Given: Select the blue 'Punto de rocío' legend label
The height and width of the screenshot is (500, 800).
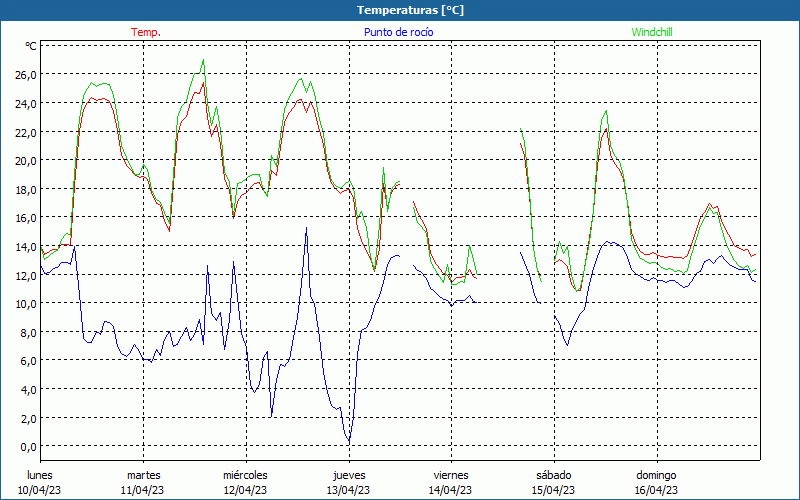Looking at the screenshot, I should [398, 32].
